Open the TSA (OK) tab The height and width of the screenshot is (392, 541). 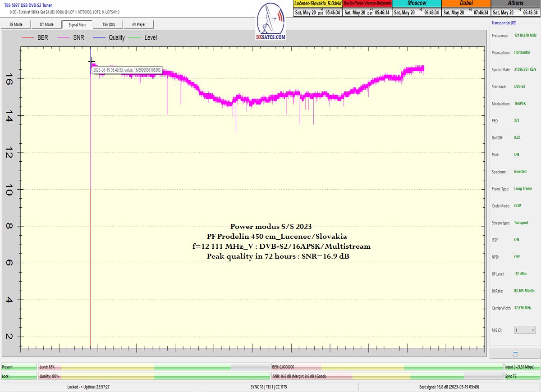coord(108,24)
